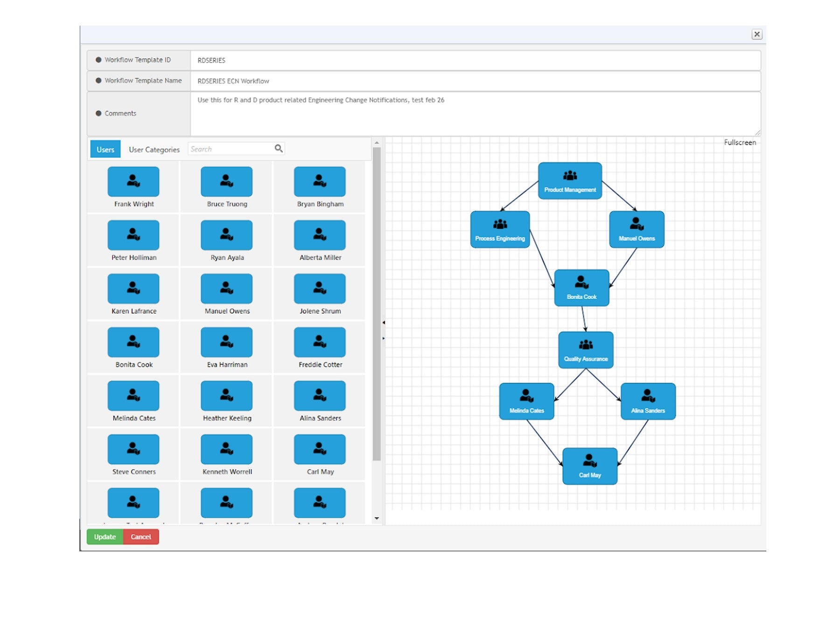Switch to the Users tab
Image resolution: width=840 pixels, height=640 pixels.
105,149
